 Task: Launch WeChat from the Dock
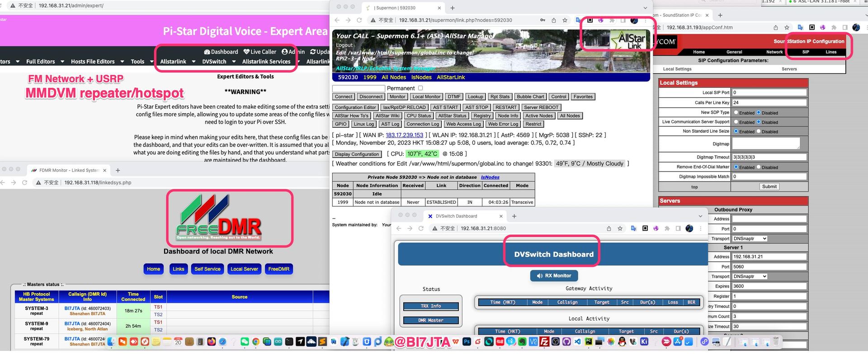(245, 342)
